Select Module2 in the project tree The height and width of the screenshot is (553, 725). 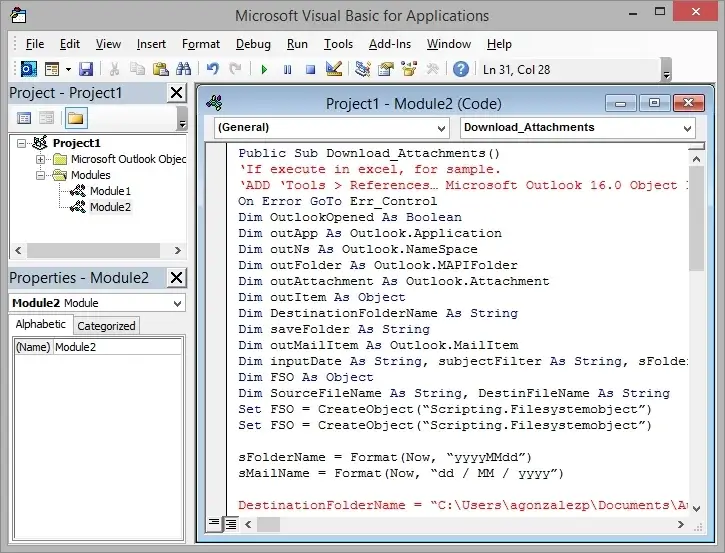click(110, 207)
